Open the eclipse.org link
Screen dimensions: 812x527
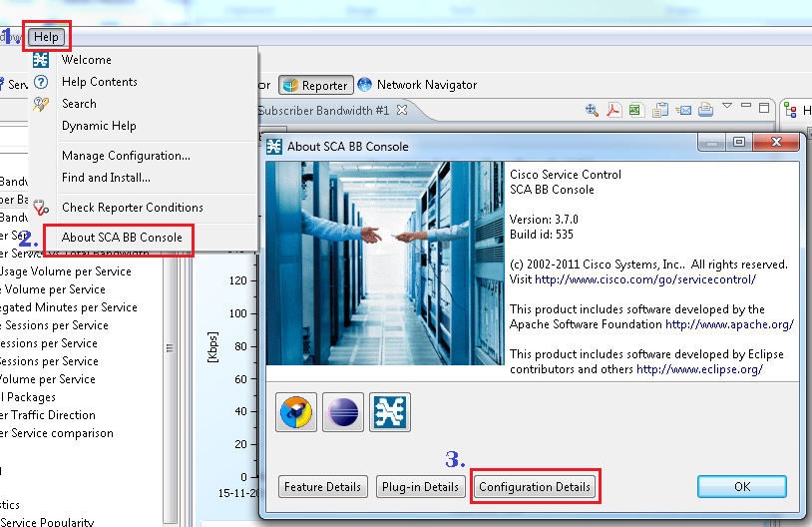[x=699, y=369]
